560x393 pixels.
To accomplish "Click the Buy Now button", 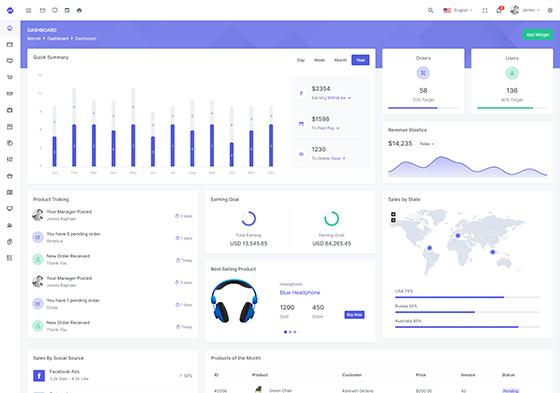I will coord(354,315).
